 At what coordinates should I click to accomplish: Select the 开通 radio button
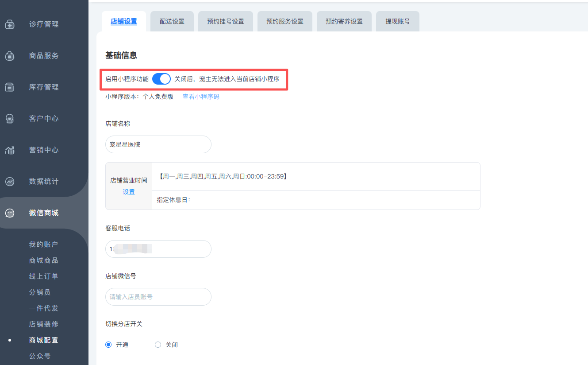pos(108,345)
